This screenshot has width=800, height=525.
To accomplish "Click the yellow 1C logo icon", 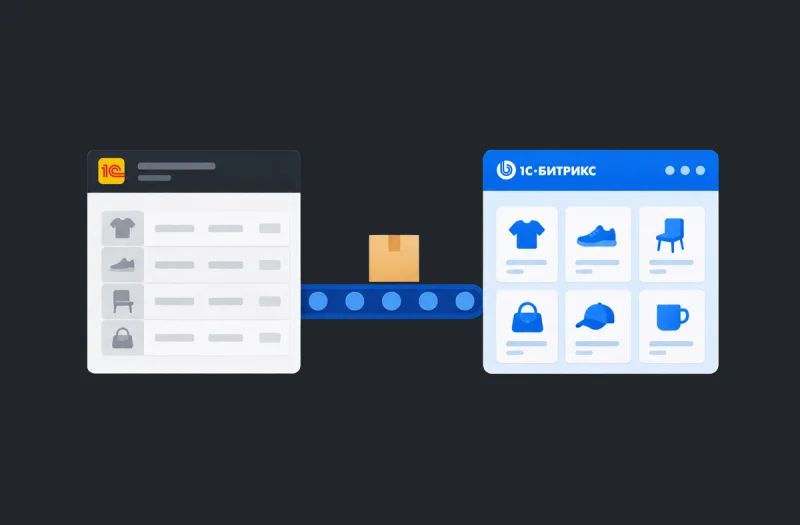I will (111, 171).
